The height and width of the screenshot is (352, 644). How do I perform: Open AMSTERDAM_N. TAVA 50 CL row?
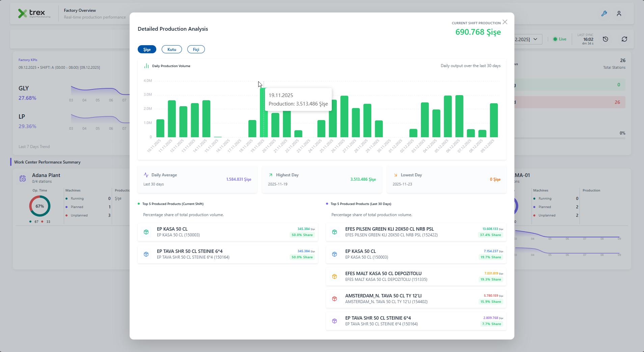(416, 299)
